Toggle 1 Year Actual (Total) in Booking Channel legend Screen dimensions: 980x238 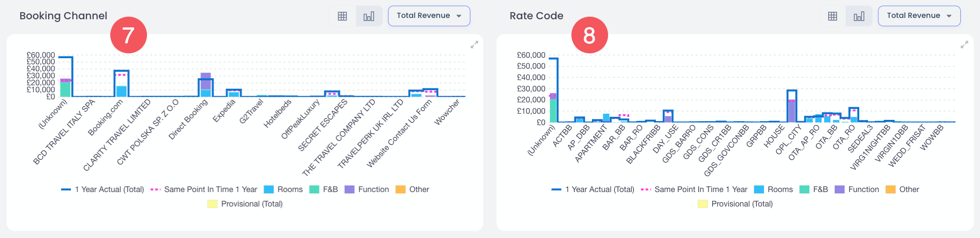pyautogui.click(x=103, y=189)
